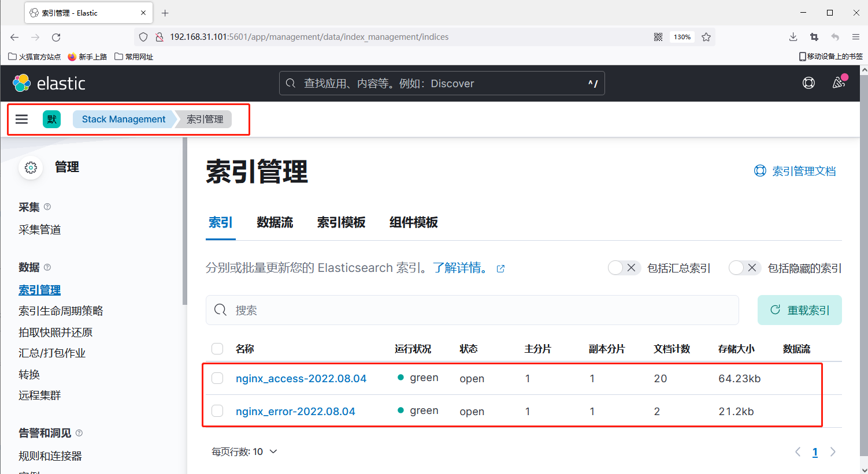Viewport: 868px width, 474px height.
Task: Expand the 每页行数: 10 dropdown
Action: click(x=244, y=451)
